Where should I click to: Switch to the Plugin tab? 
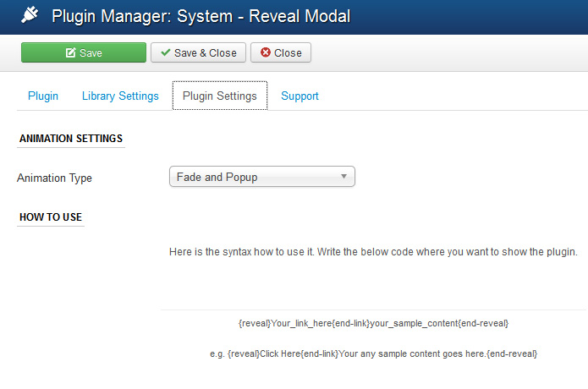point(43,96)
